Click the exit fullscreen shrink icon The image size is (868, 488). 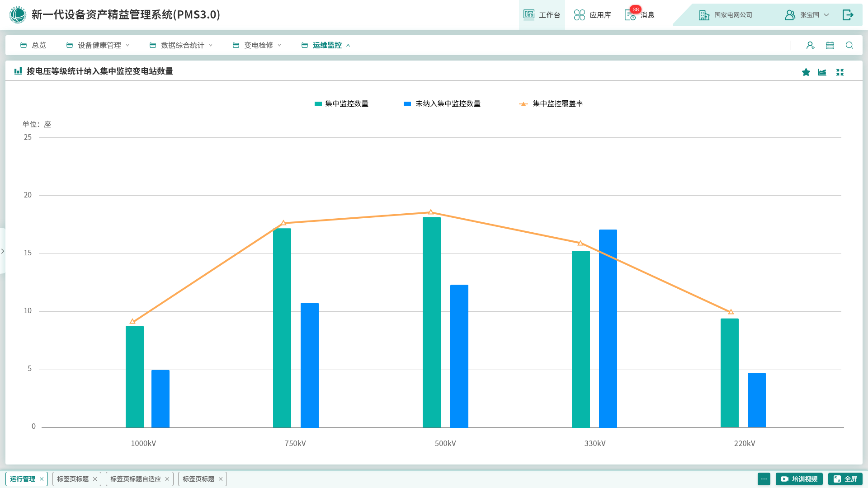tap(840, 72)
